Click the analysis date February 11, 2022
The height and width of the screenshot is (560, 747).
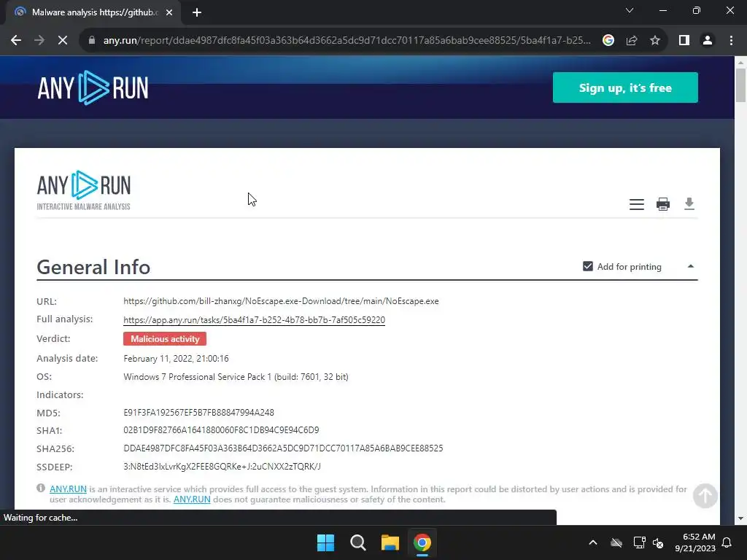176,359
